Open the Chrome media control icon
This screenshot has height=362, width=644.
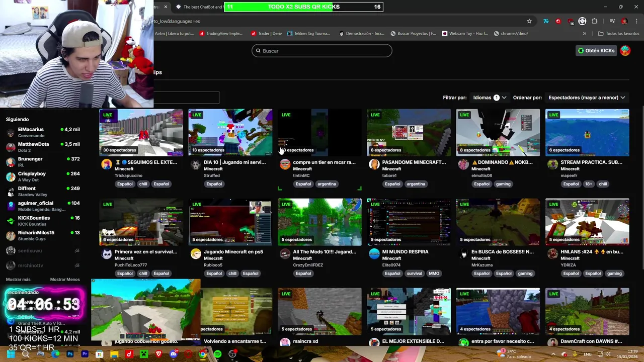coord(612,21)
